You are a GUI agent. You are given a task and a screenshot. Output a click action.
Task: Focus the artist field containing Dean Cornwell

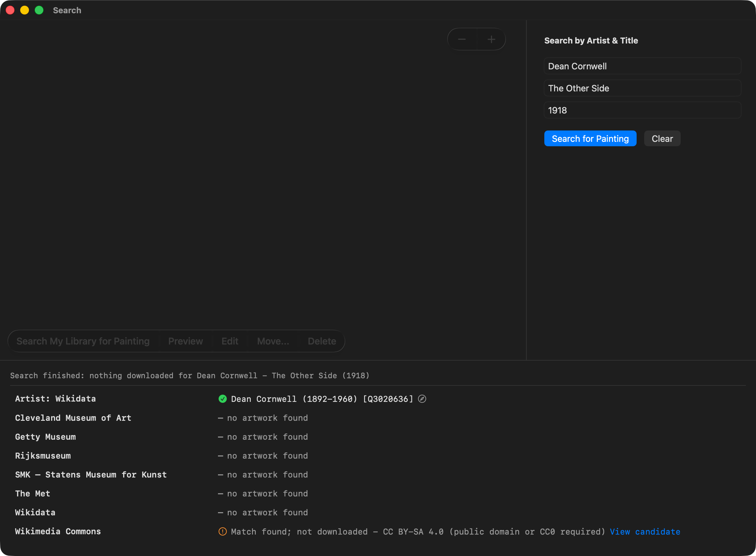(642, 66)
